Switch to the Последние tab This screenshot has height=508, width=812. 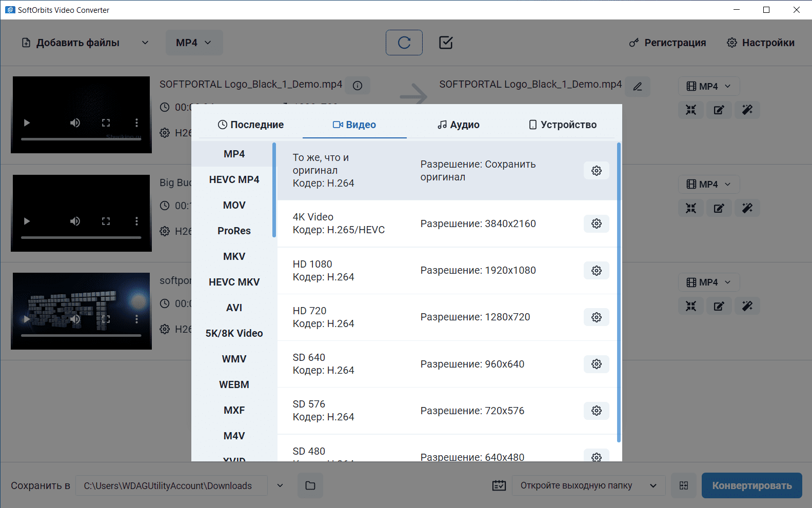(x=251, y=125)
